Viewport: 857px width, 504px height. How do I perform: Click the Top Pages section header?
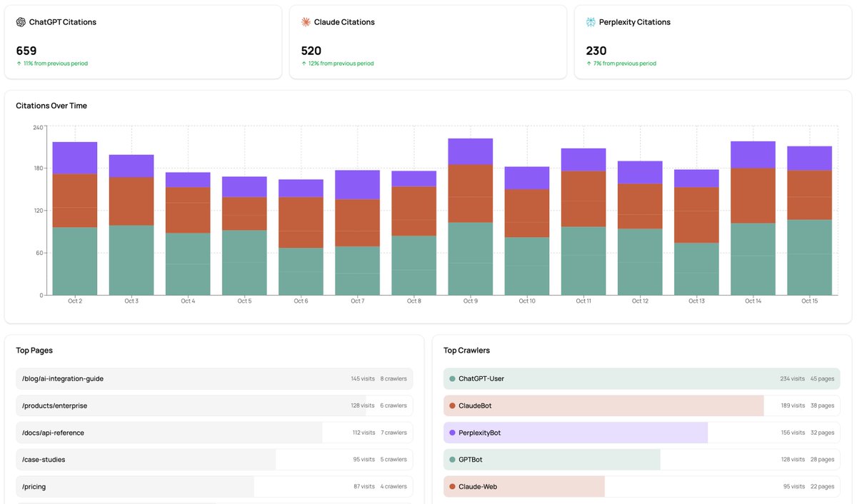click(34, 350)
